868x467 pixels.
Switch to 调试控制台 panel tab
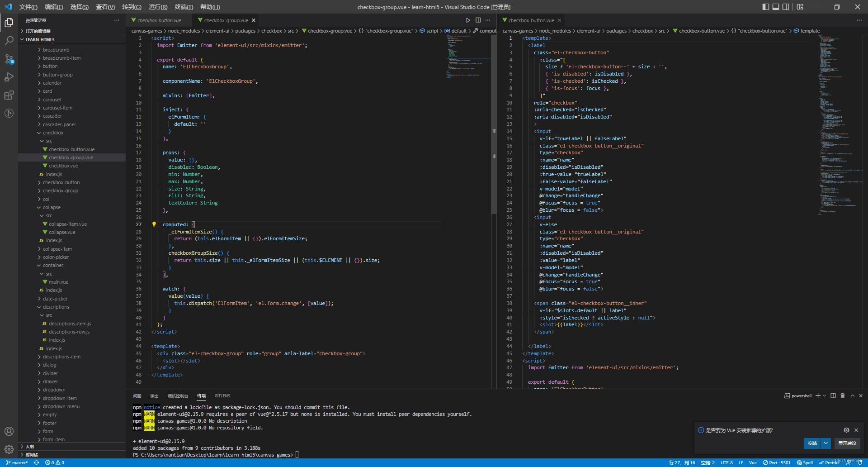tap(178, 396)
